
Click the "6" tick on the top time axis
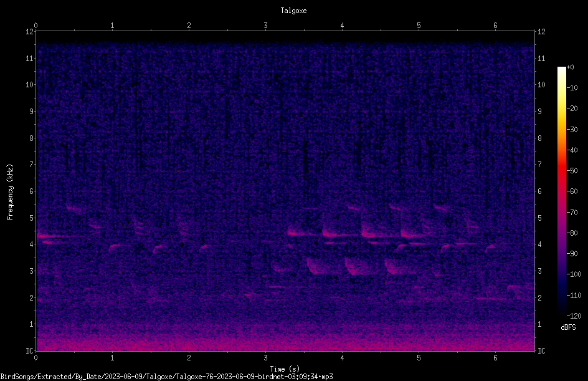[495, 26]
